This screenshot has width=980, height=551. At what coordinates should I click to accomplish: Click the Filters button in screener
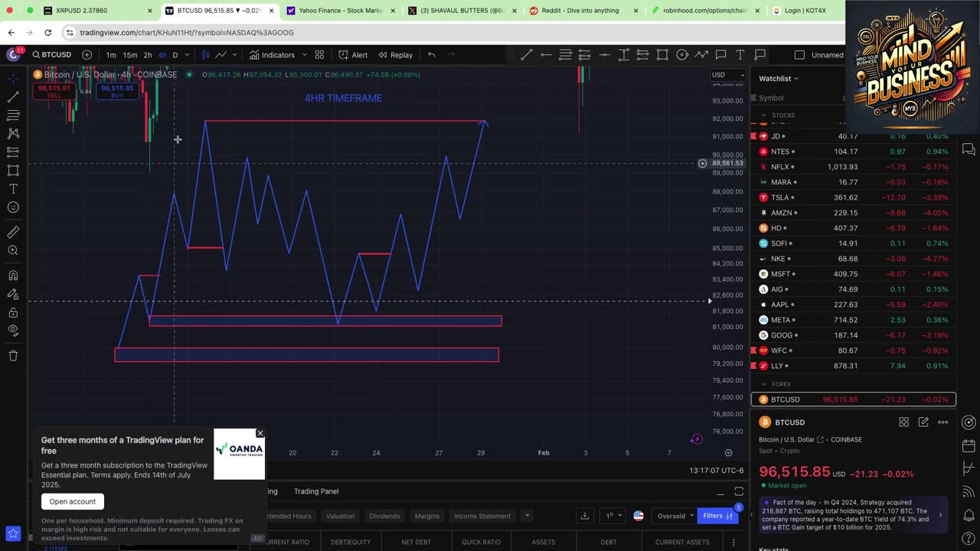717,516
